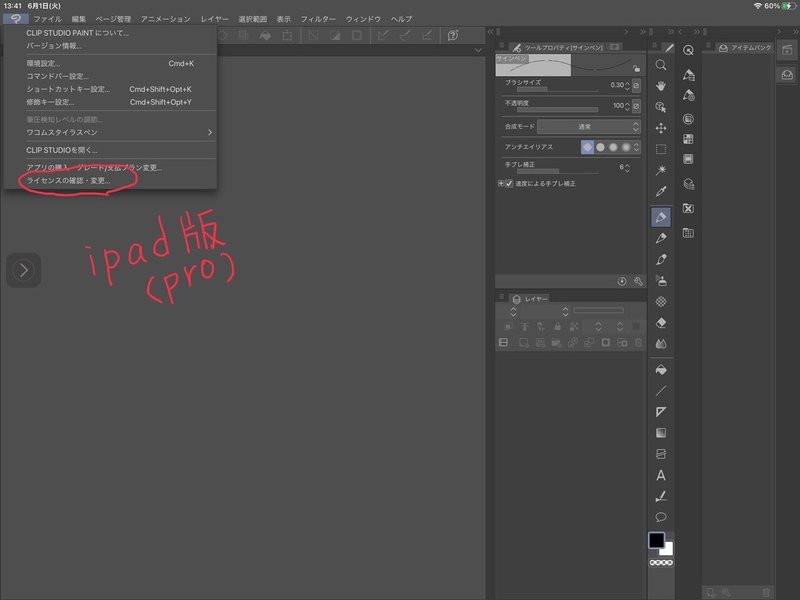800x600 pixels.
Task: Click the stabilization slider bar
Action: click(x=557, y=171)
